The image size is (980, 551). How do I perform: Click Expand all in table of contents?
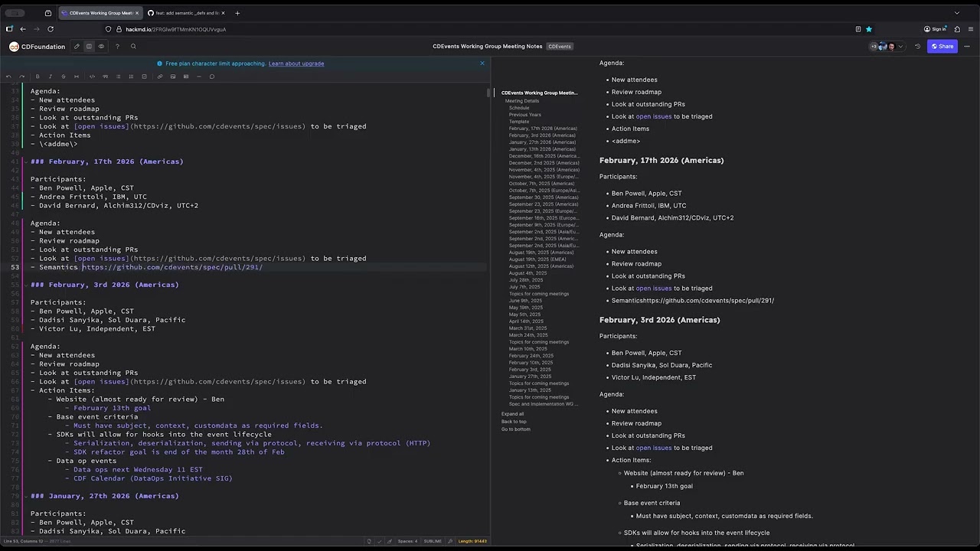coord(512,414)
